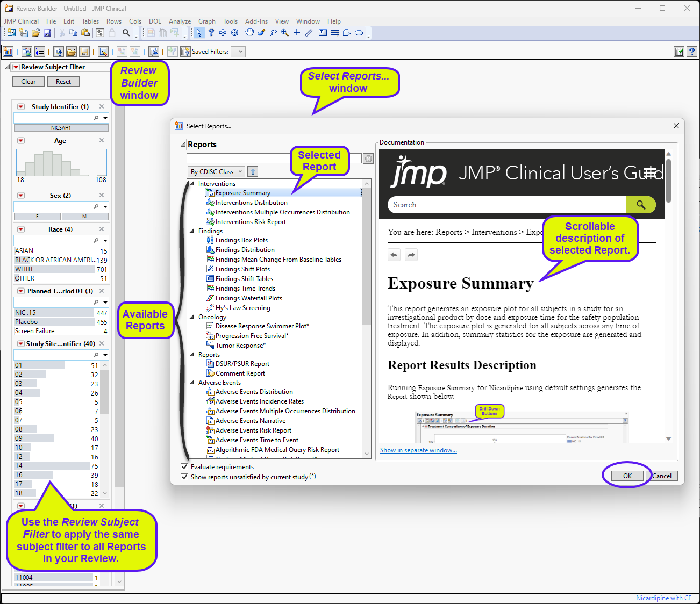Click the Documentation pane vertical scrollbar thumb
Image resolution: width=700 pixels, height=604 pixels.
tap(668, 180)
